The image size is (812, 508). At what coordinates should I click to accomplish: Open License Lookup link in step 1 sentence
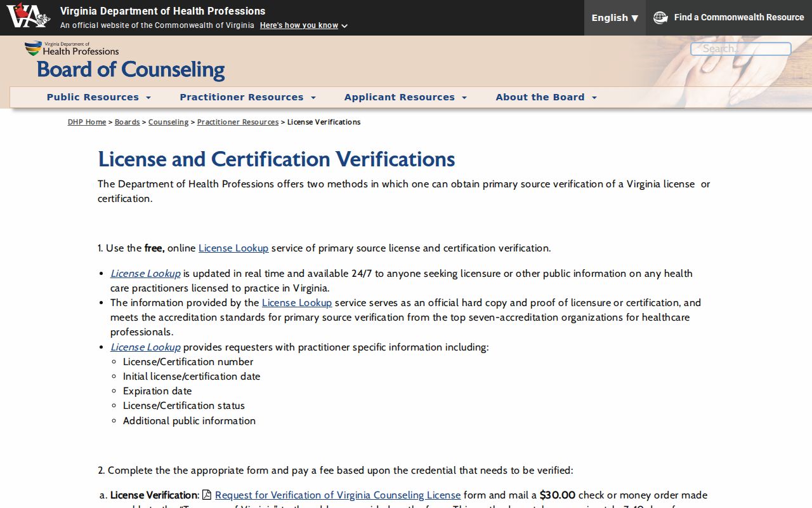[233, 248]
